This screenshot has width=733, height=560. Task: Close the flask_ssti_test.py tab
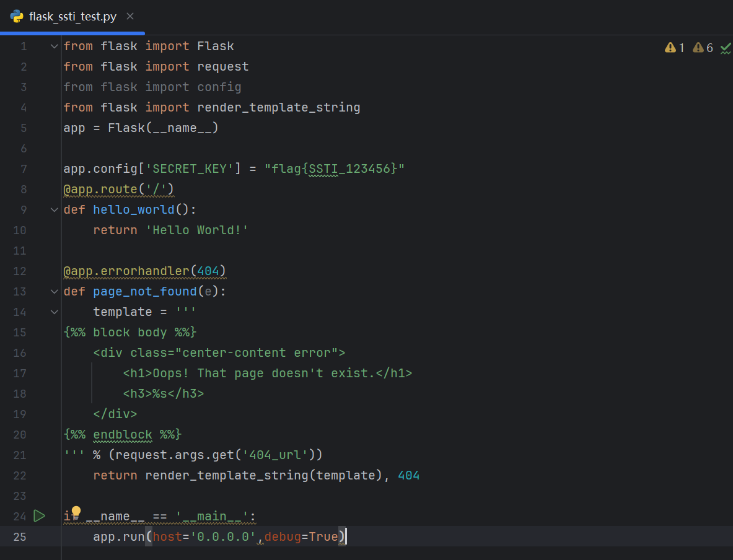[x=130, y=16]
